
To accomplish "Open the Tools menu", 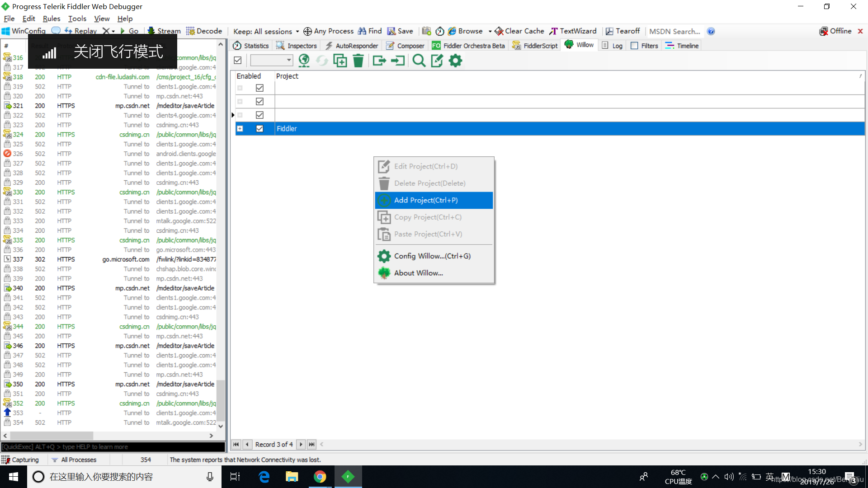I will [77, 19].
